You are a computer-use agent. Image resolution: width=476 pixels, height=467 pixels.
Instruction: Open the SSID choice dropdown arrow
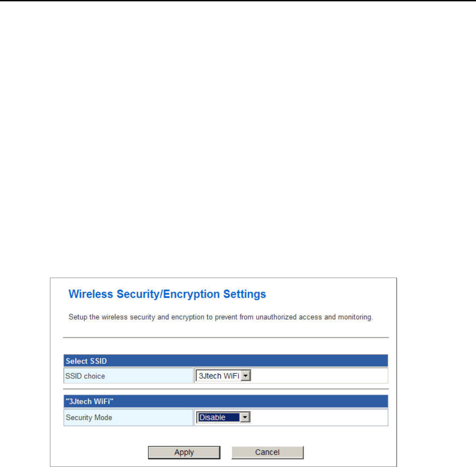(246, 376)
